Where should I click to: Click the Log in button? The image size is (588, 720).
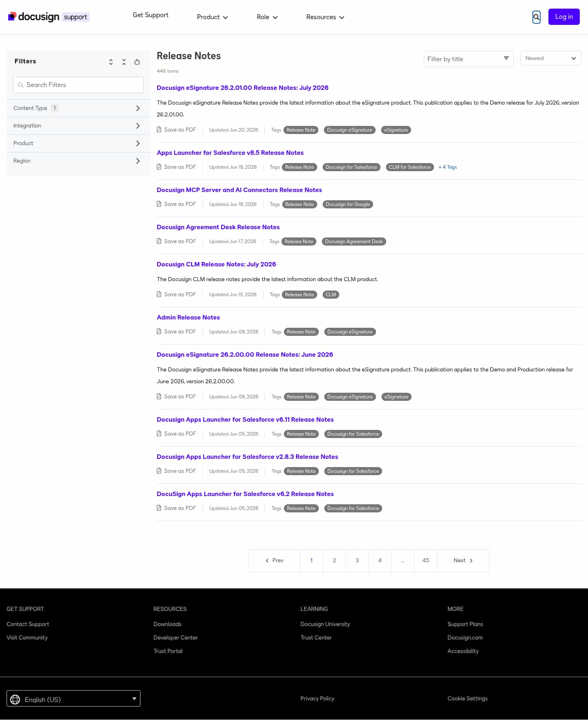point(564,17)
